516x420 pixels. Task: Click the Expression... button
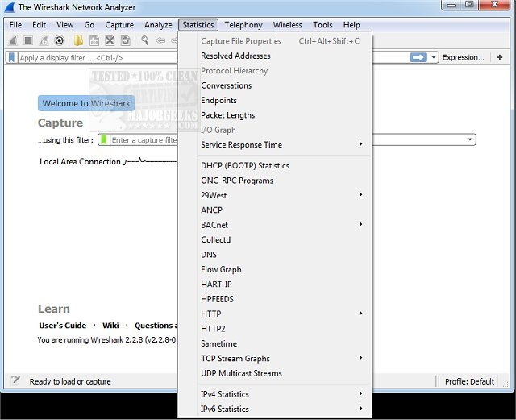[463, 57]
